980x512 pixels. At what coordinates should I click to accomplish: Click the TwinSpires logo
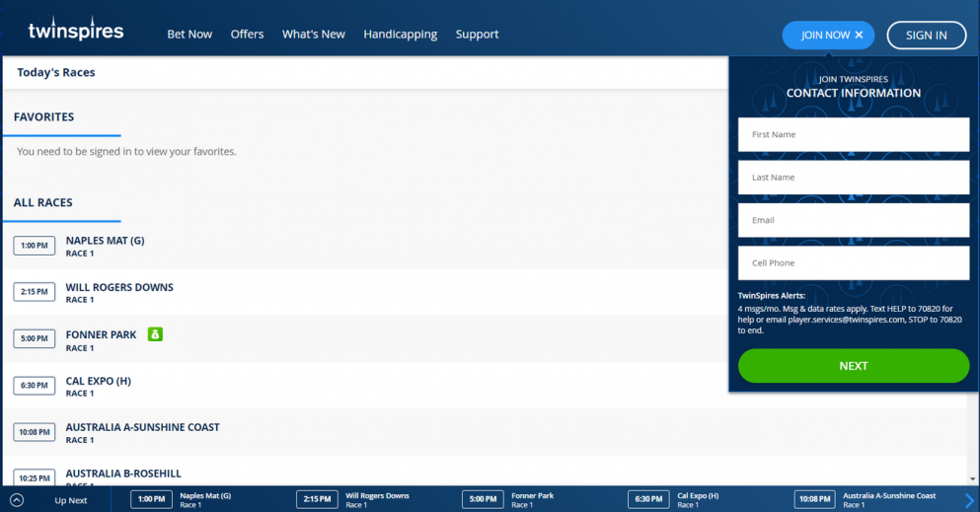76,29
